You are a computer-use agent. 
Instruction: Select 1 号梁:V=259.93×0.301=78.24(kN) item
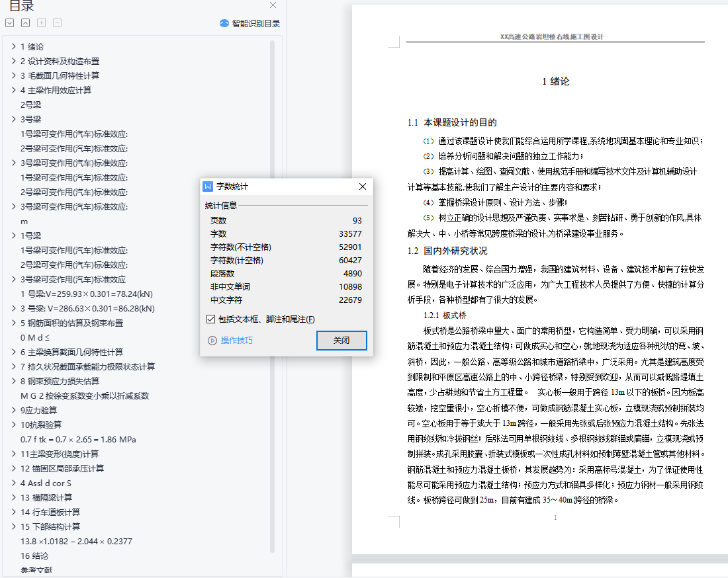pos(86,294)
